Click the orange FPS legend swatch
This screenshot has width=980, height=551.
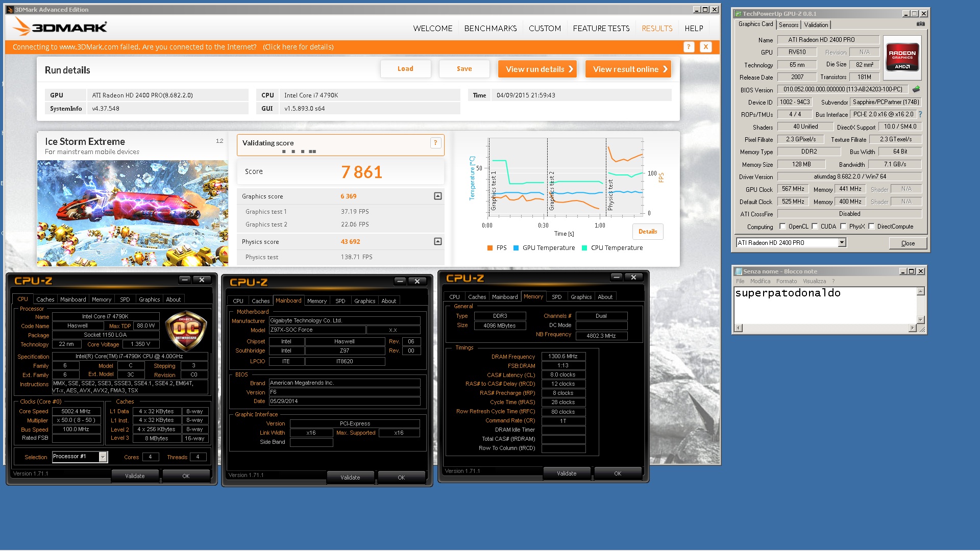click(490, 248)
